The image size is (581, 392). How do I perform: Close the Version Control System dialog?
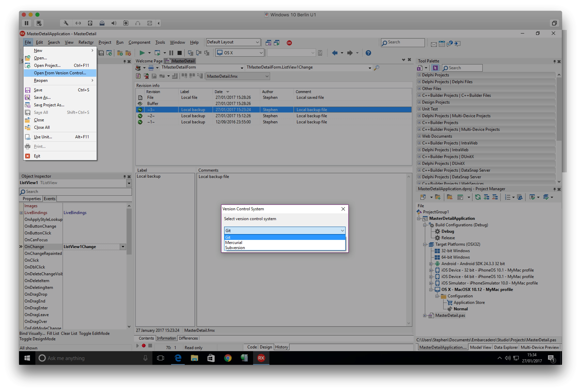[x=343, y=209]
